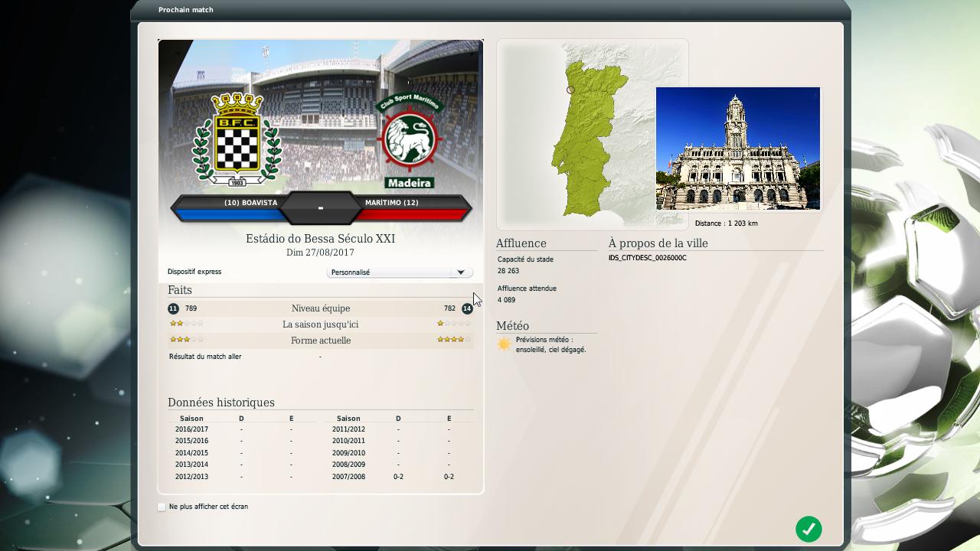
Task: Click Boavista rank badge 11
Action: coord(173,308)
